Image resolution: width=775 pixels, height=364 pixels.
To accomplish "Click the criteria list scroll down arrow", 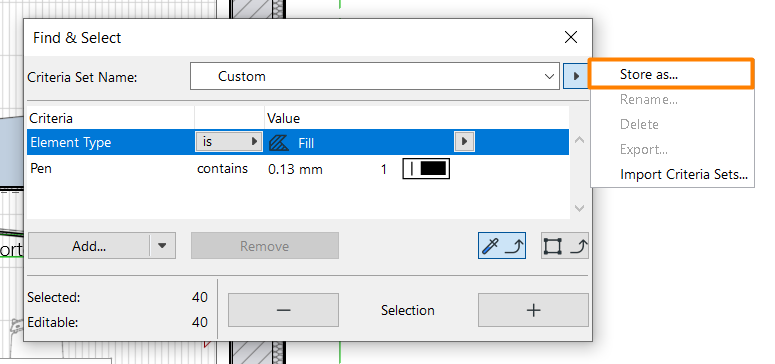I will click(580, 208).
